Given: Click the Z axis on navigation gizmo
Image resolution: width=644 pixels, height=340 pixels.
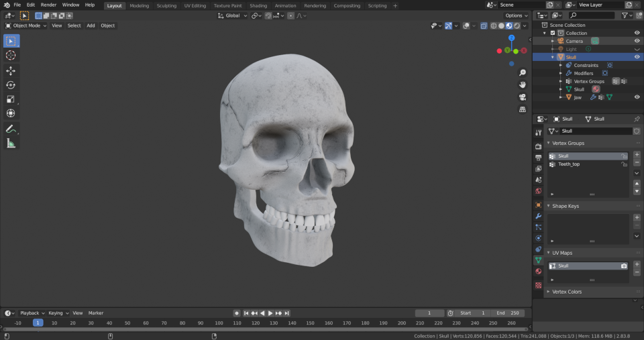Looking at the screenshot, I should pyautogui.click(x=511, y=38).
